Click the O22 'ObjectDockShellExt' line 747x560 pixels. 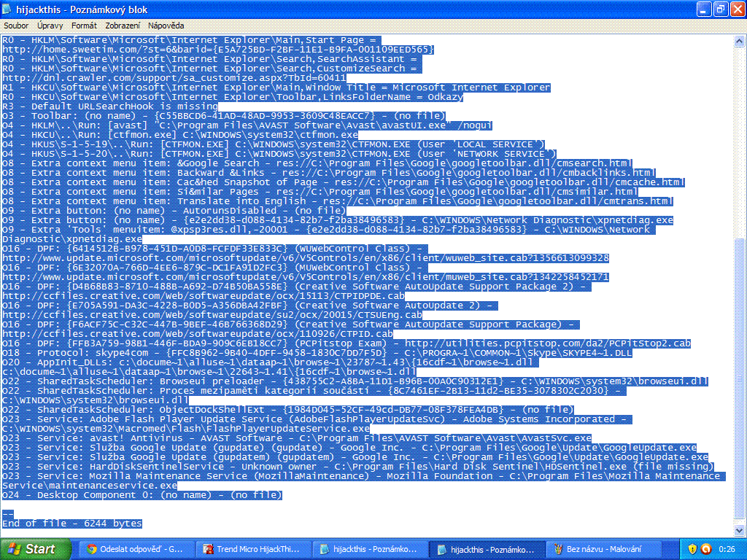tap(288, 410)
